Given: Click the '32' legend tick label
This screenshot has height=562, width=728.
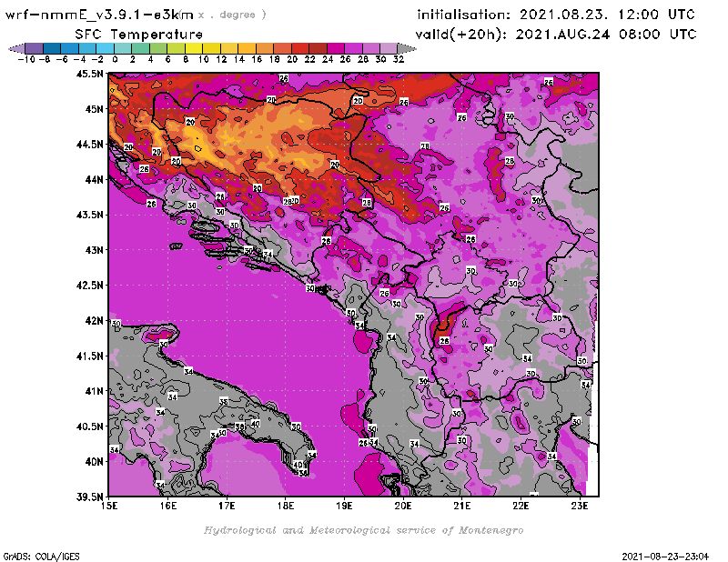Looking at the screenshot, I should [x=399, y=60].
